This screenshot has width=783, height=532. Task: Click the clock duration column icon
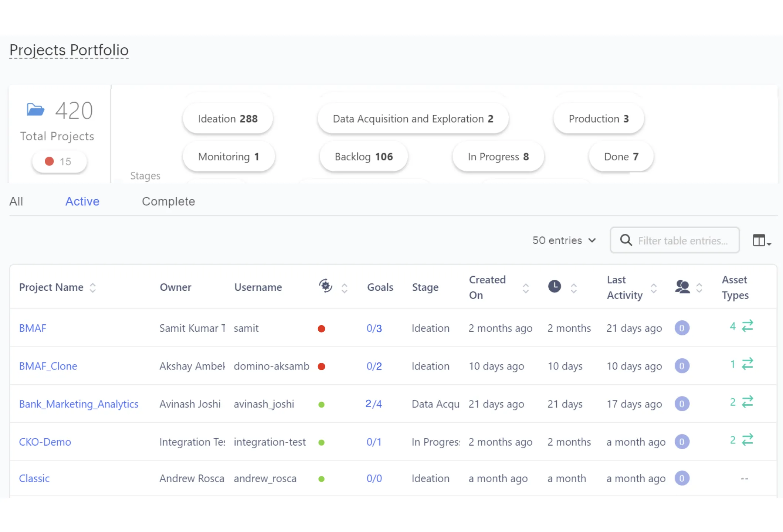point(554,286)
